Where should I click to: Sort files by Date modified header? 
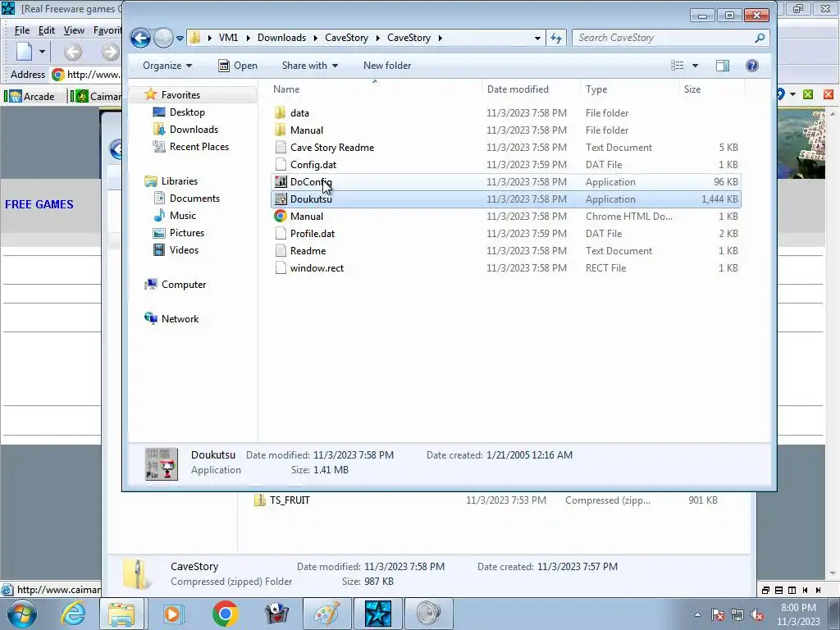point(518,89)
